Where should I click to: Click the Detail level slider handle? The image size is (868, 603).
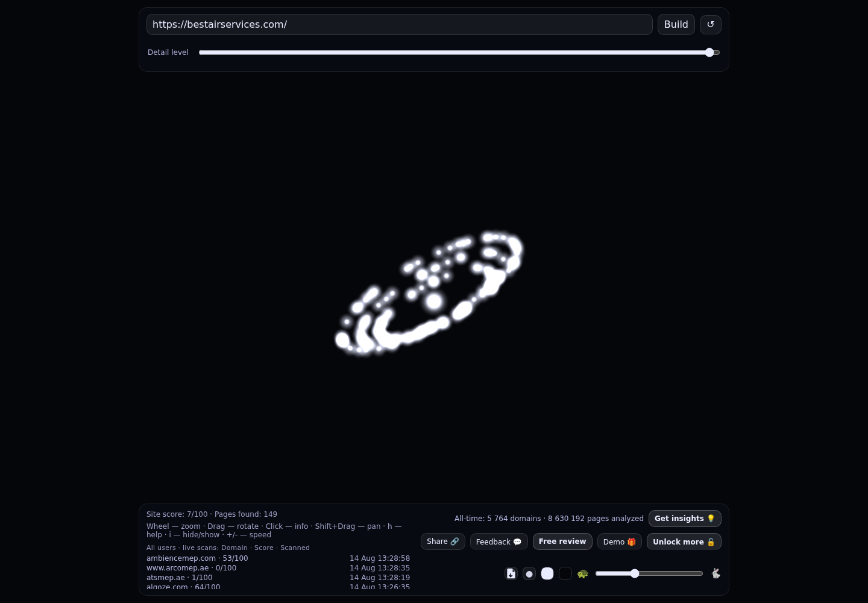tap(709, 52)
